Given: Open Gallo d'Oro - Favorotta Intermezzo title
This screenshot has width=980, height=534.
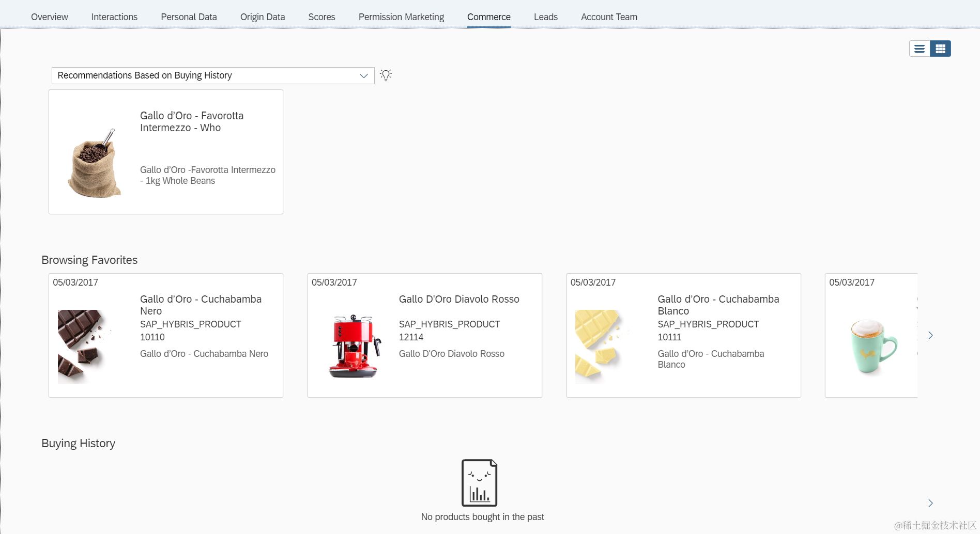Looking at the screenshot, I should coord(192,121).
